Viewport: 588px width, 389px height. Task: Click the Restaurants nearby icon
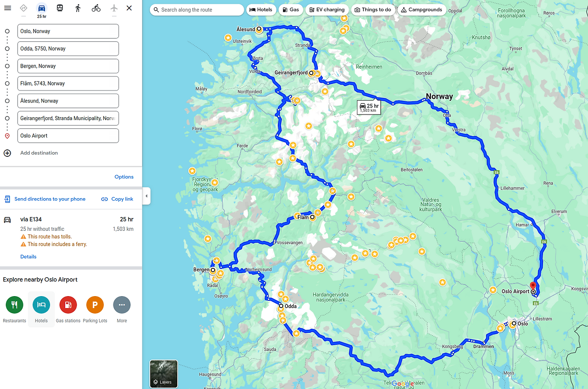pyautogui.click(x=14, y=305)
